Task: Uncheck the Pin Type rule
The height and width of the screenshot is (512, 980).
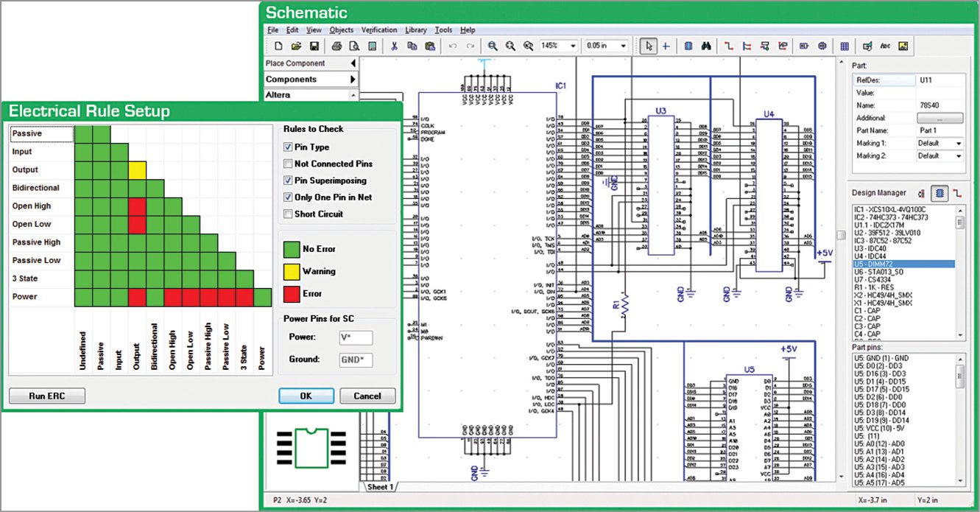Action: [289, 147]
